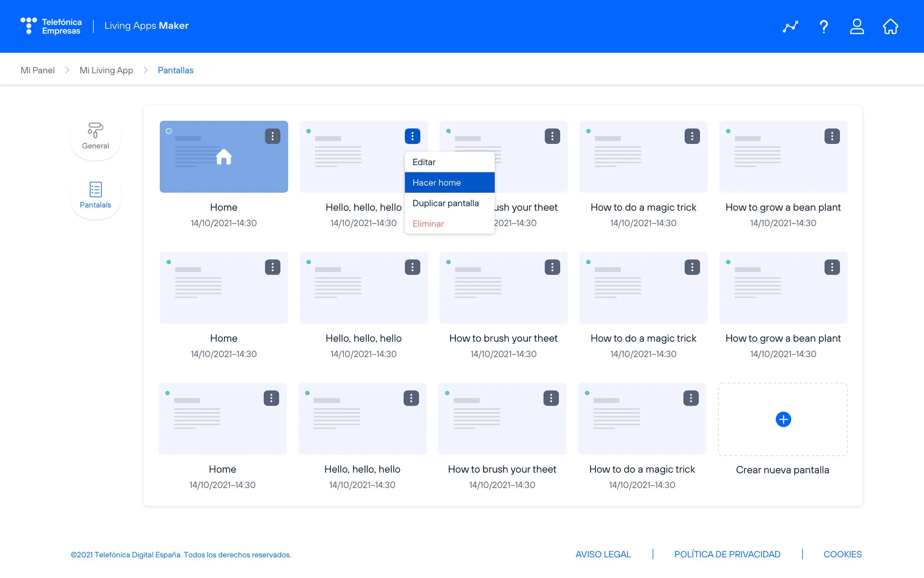
Task: Open the three-dot menu on How to grow a bean plant
Action: pos(832,136)
